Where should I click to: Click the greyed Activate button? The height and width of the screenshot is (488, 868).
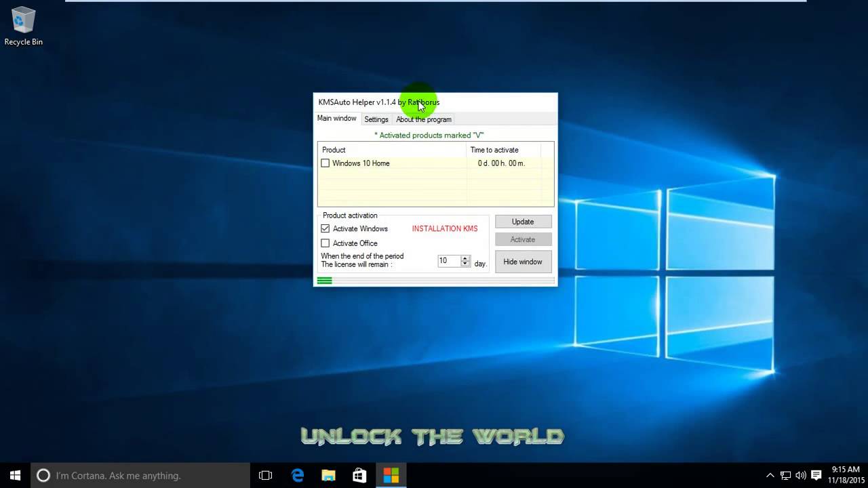[x=523, y=239]
